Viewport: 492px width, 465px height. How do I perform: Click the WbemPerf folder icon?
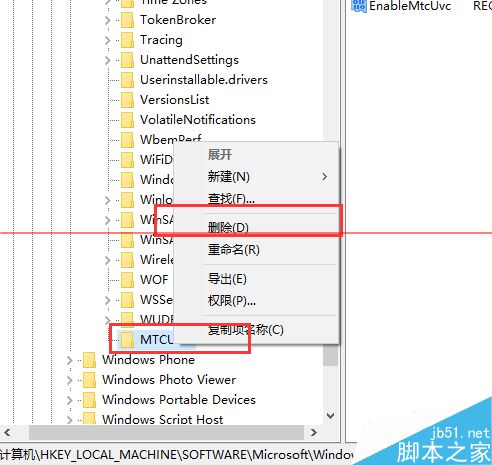[127, 140]
